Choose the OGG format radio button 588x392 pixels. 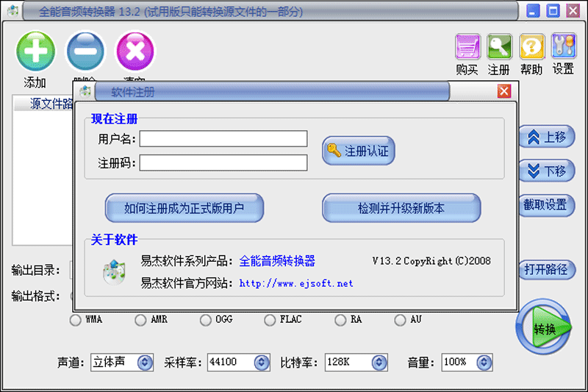coord(205,320)
